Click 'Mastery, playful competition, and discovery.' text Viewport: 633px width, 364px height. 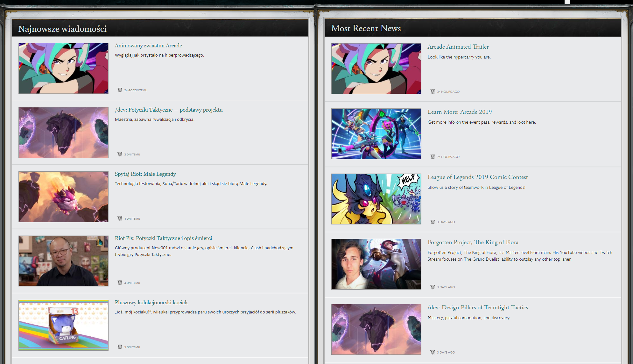pos(469,318)
